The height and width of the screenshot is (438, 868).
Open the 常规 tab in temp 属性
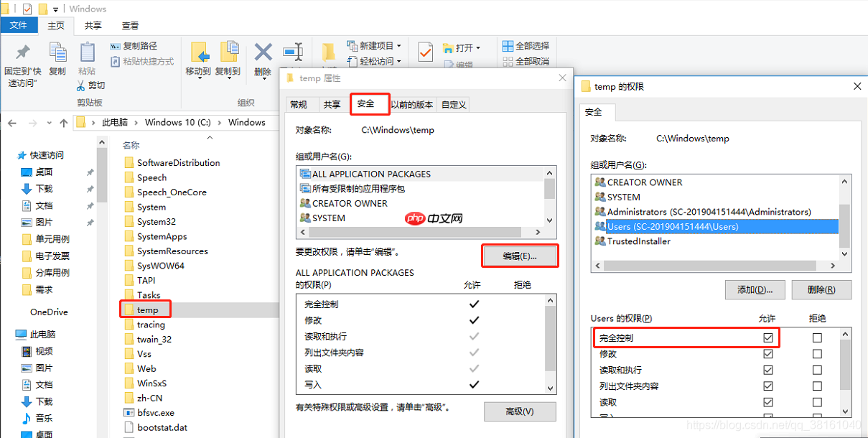tap(299, 105)
